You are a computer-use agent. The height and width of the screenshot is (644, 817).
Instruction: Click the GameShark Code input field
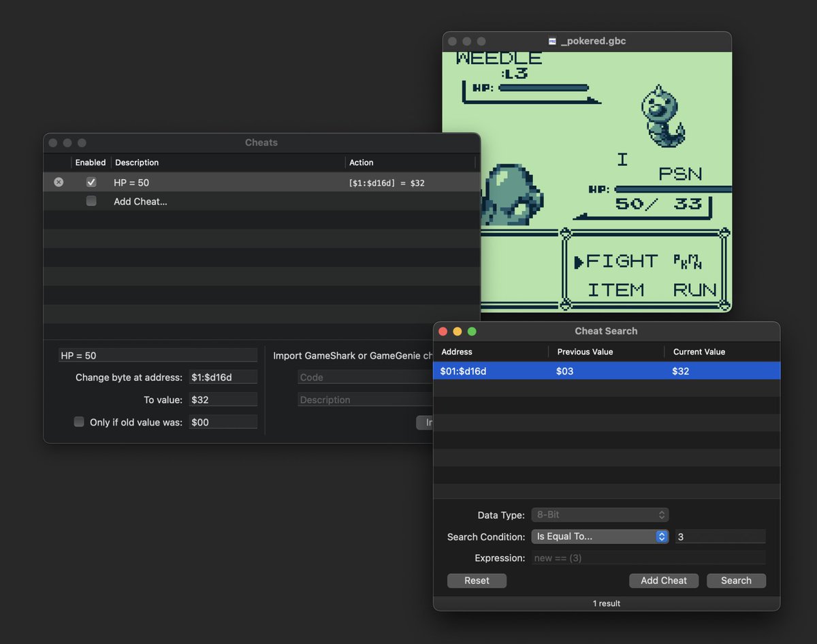(366, 377)
